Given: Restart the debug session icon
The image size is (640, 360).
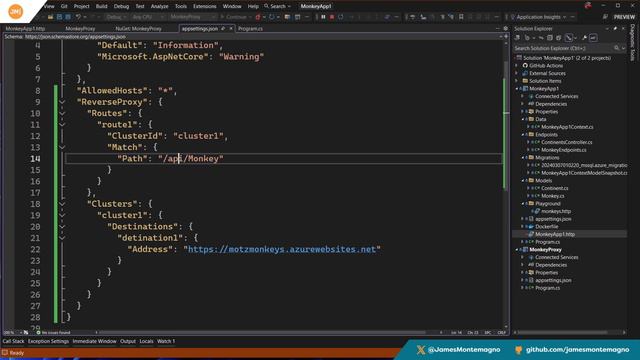Looking at the screenshot, I should coord(340,17).
